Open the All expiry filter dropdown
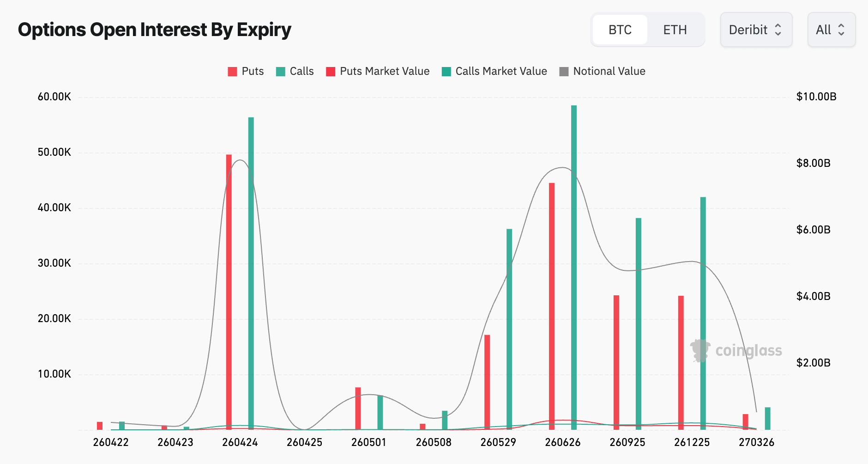The width and height of the screenshot is (868, 464). coord(831,30)
